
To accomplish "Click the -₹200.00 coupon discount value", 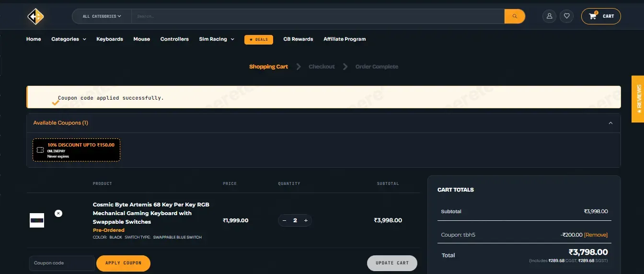I will click(571, 235).
